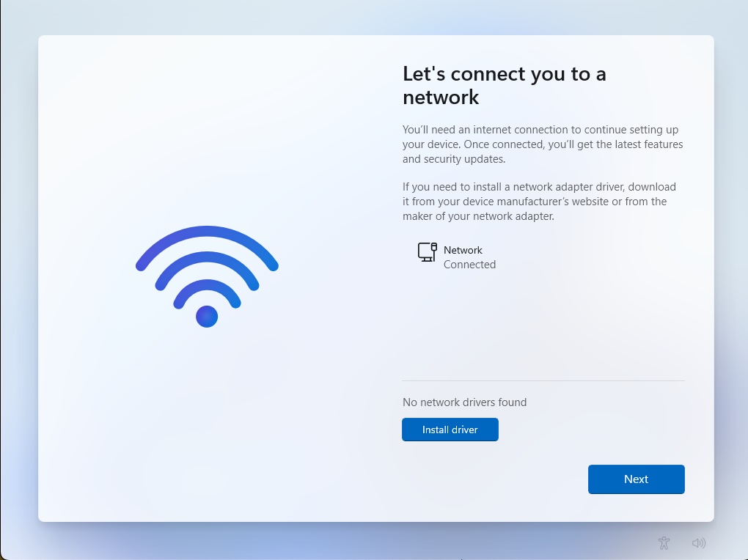Click the divider line above driver message
This screenshot has width=748, height=560.
(543, 380)
